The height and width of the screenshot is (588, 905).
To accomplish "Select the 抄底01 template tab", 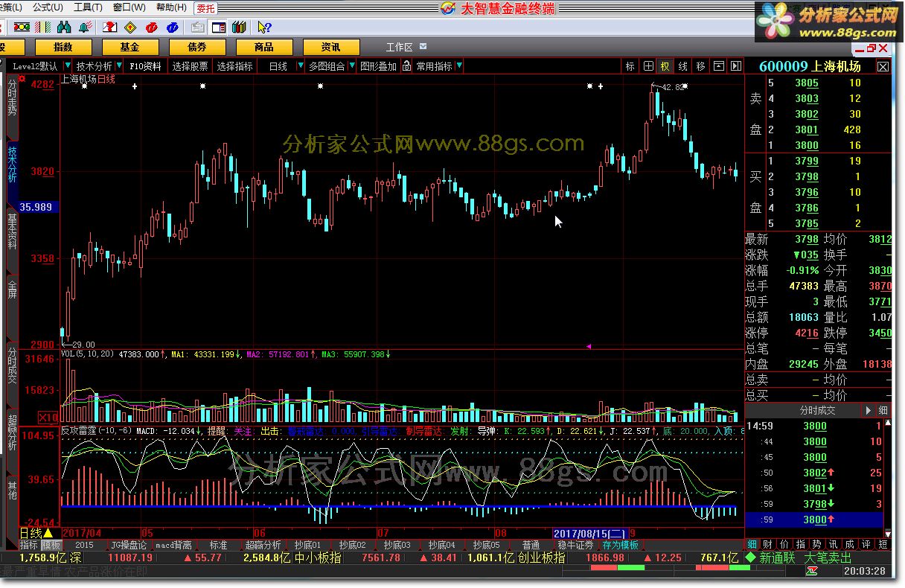I will [307, 545].
